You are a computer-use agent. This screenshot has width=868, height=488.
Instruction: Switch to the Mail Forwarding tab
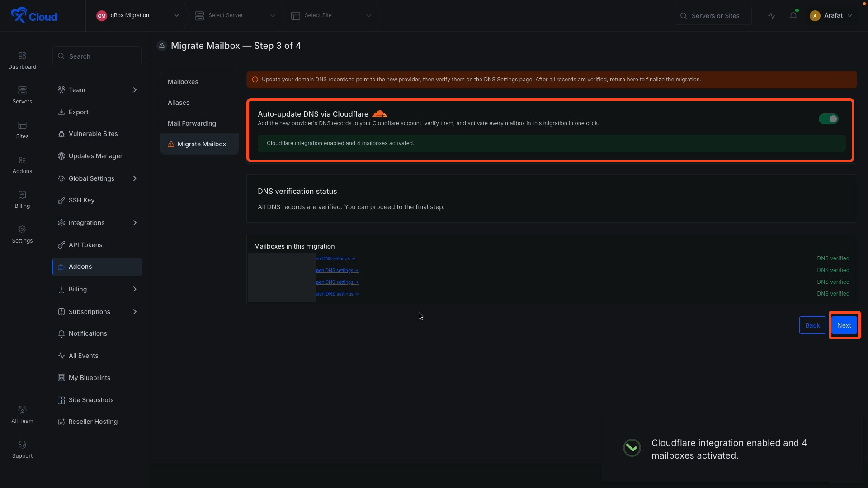(199, 123)
